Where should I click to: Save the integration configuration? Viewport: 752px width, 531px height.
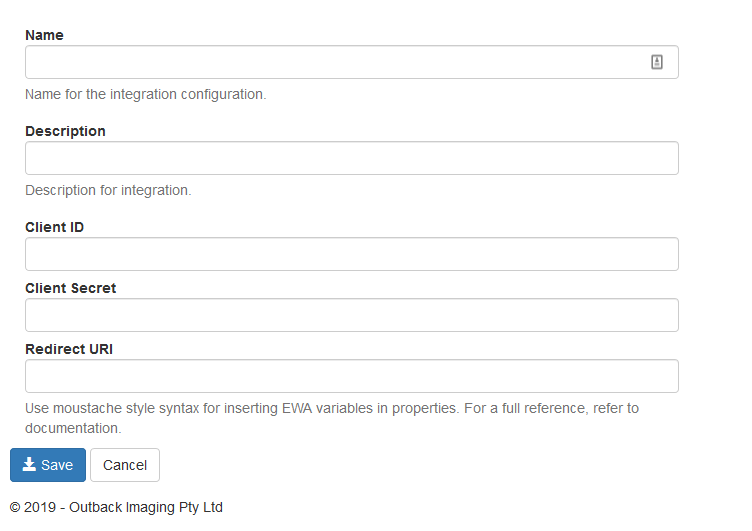point(48,465)
